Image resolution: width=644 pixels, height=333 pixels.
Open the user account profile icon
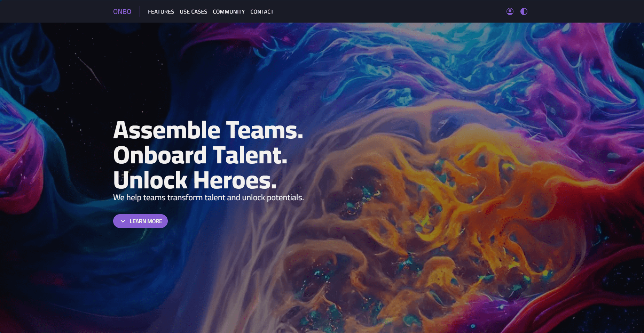510,11
